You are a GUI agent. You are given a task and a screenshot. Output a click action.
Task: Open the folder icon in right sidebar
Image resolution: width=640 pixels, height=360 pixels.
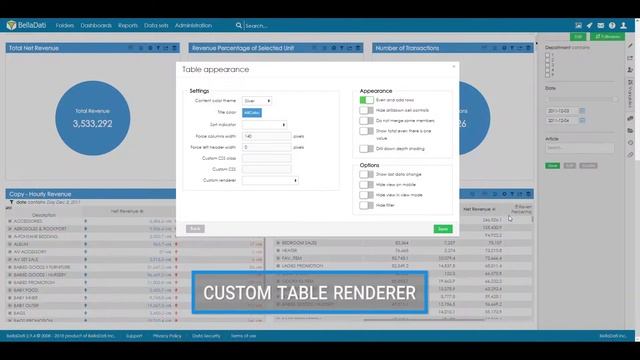[x=630, y=131]
